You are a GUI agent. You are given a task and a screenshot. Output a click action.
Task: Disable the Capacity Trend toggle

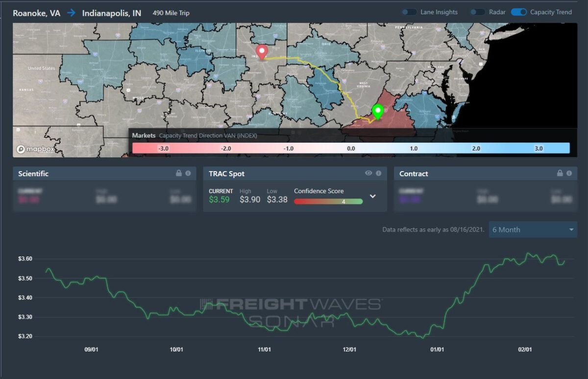[x=518, y=12]
